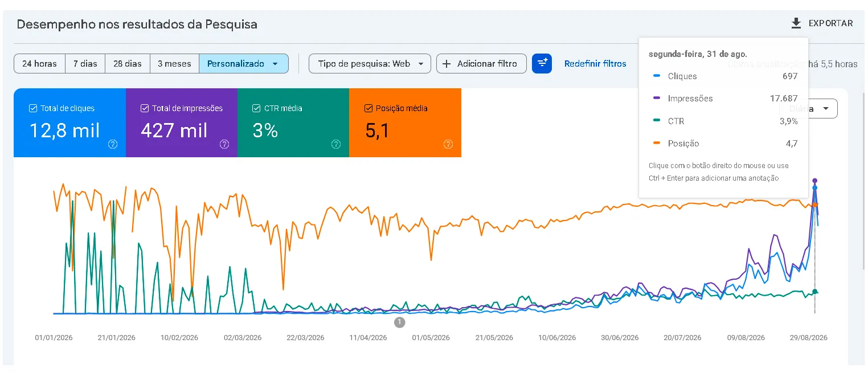Click the tooltip date segunda-feira, 31 de ago.
This screenshot has width=868, height=376.
[x=698, y=54]
